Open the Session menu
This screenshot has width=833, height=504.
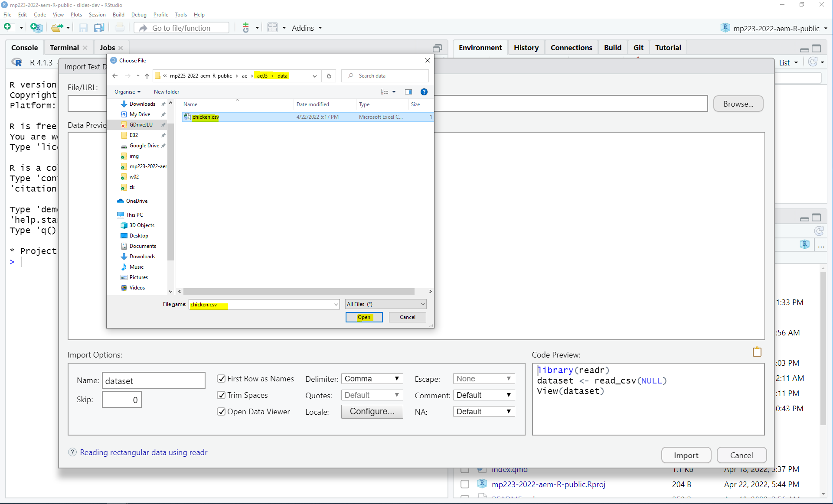click(97, 15)
